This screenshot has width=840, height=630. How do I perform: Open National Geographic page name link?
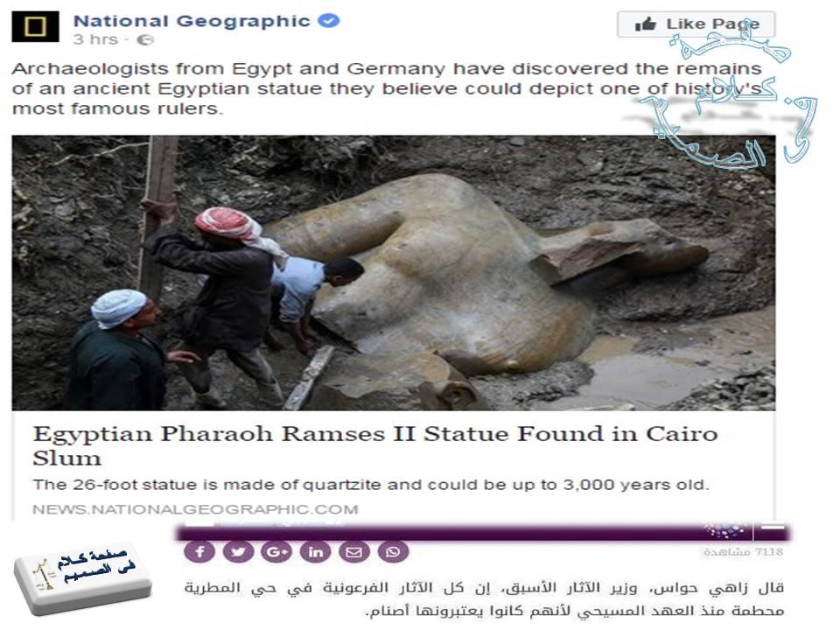[x=192, y=21]
